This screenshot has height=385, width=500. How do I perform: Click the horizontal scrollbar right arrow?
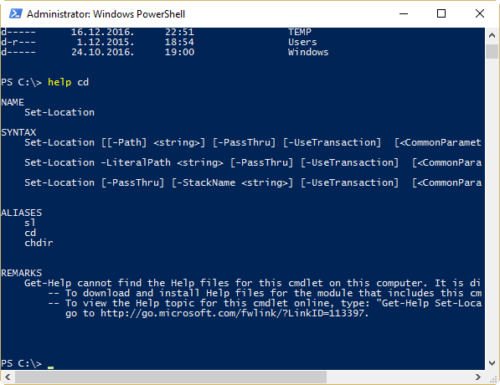(478, 377)
